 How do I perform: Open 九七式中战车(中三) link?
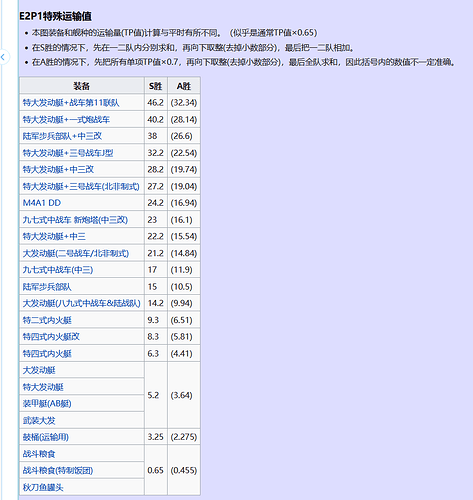pyautogui.click(x=58, y=270)
